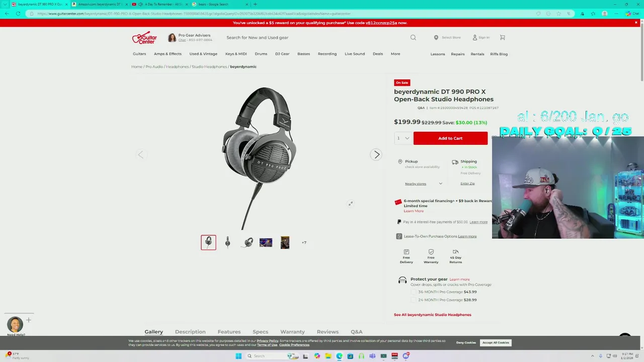Show next product image with right arrow
This screenshot has height=362, width=644.
376,154
